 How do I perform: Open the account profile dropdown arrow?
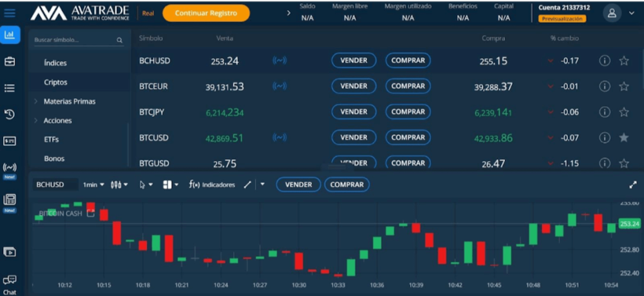631,13
